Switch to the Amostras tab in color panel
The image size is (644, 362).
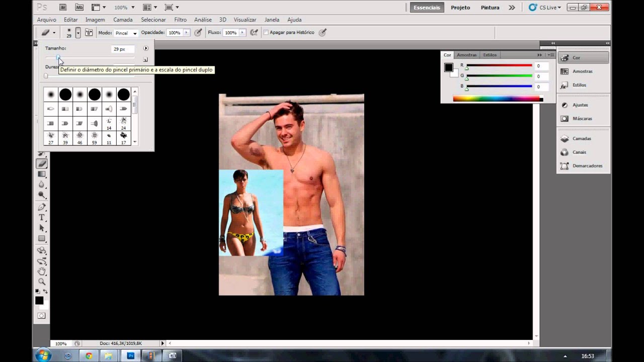(x=466, y=55)
